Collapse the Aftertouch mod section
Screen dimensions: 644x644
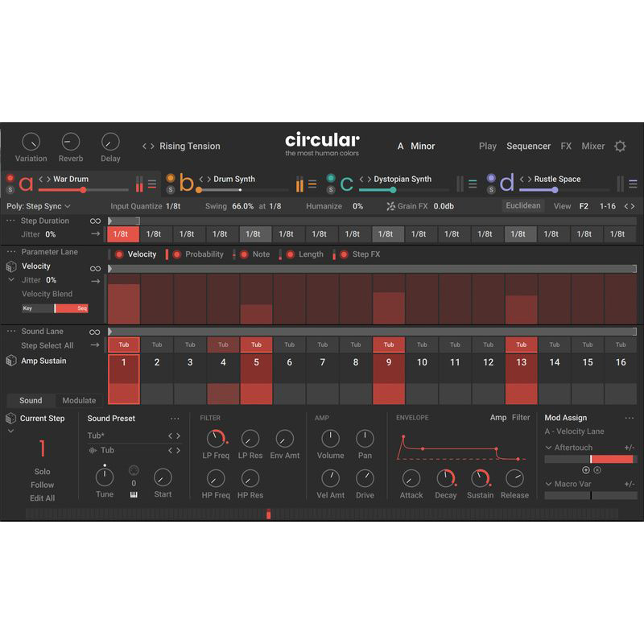coord(548,448)
